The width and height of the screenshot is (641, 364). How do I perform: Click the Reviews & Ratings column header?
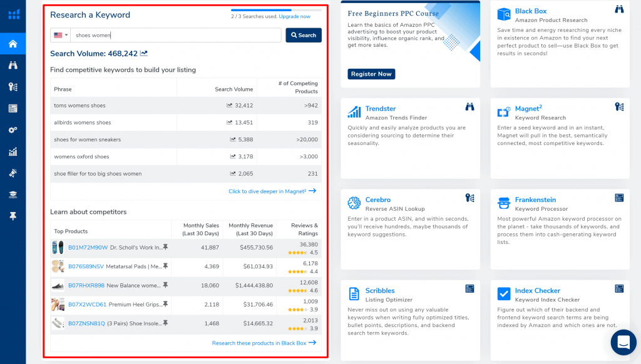[304, 229]
